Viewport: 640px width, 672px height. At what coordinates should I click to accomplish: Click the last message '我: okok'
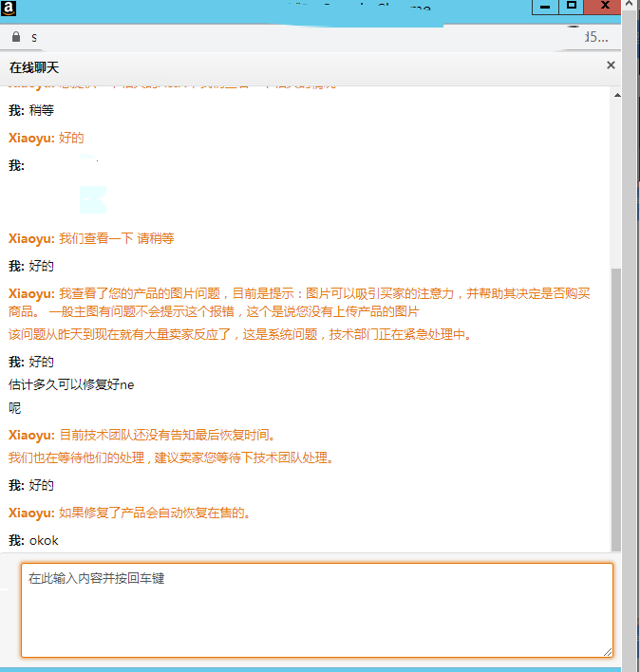[x=33, y=540]
